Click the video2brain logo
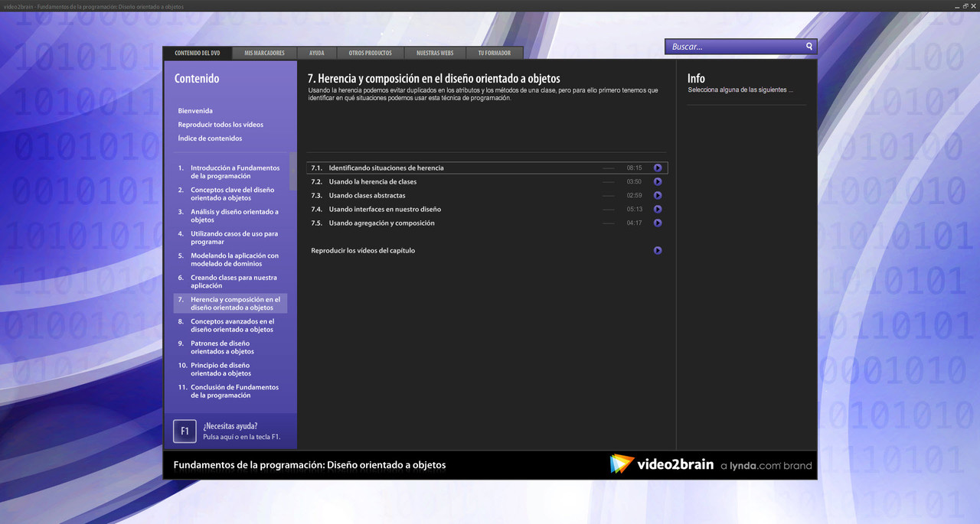 coord(663,464)
